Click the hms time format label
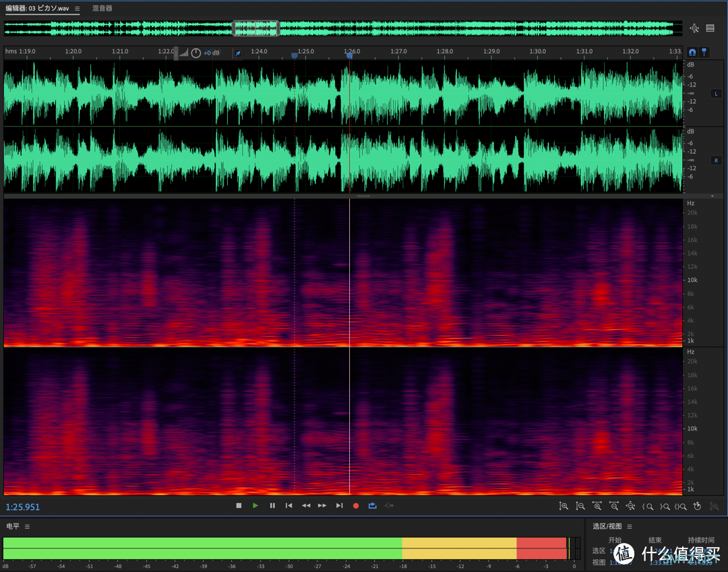 (x=11, y=51)
